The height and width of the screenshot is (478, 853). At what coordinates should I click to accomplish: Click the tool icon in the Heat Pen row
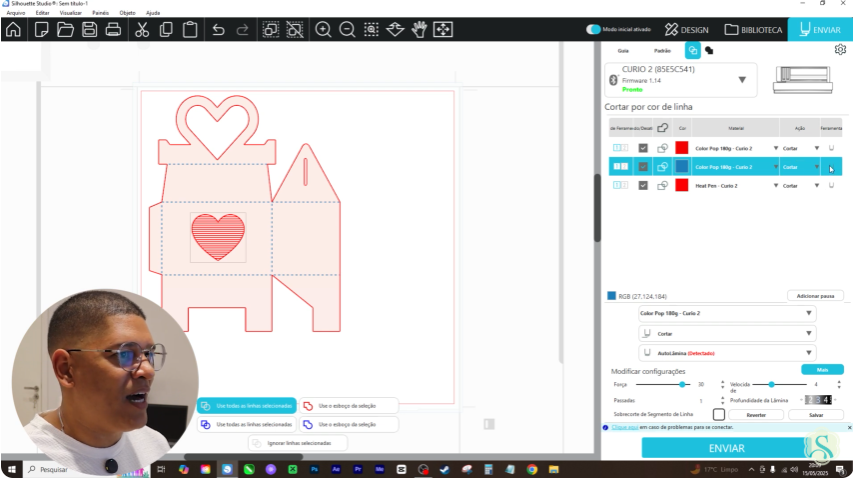[831, 185]
